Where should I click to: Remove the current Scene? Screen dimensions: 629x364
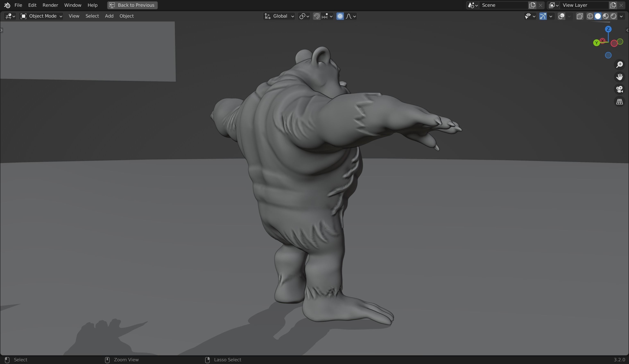[x=540, y=5]
